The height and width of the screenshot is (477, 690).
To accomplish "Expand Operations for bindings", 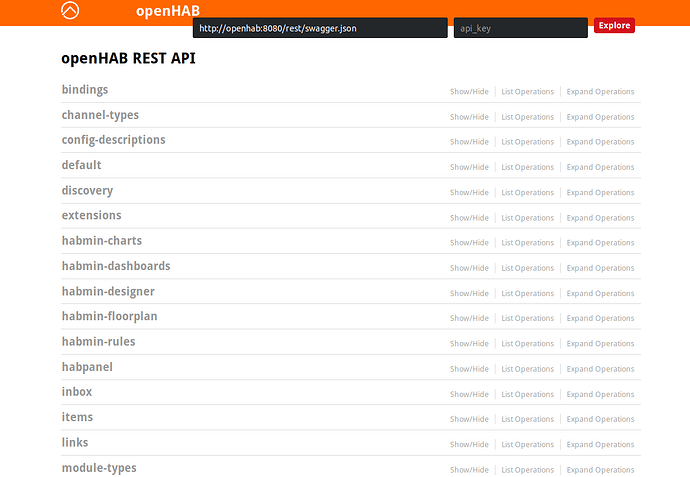I will pyautogui.click(x=600, y=92).
